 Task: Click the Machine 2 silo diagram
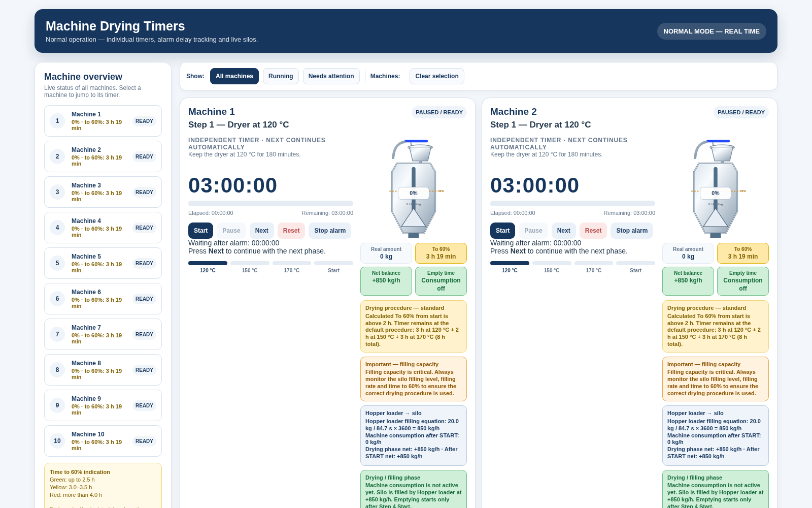click(716, 189)
